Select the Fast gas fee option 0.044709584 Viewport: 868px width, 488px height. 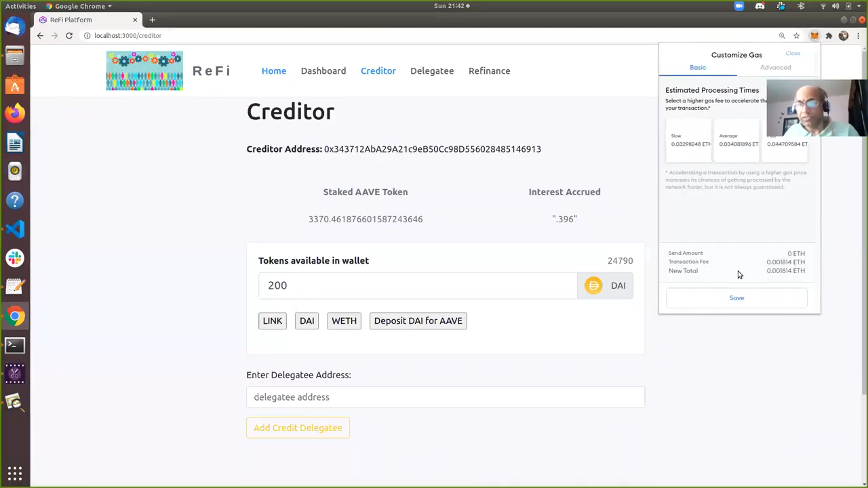pyautogui.click(x=785, y=144)
